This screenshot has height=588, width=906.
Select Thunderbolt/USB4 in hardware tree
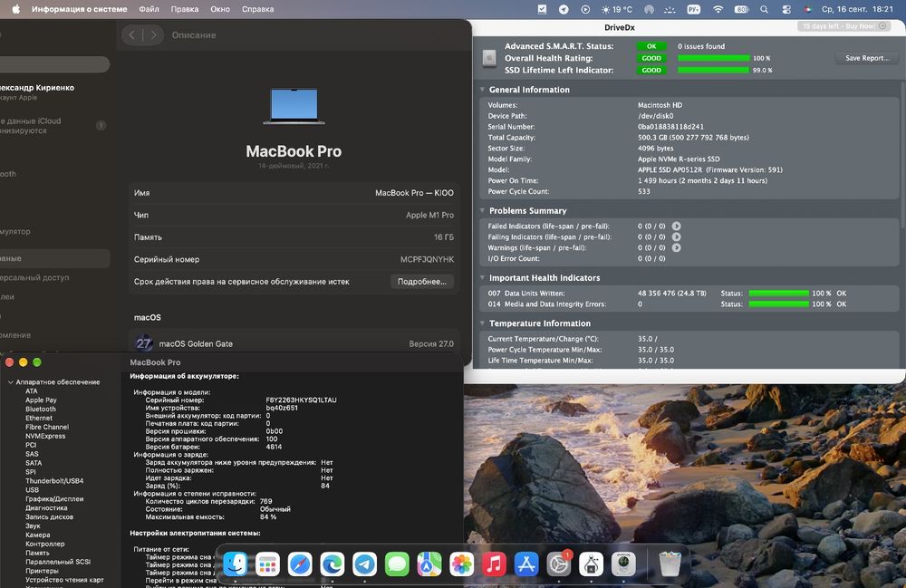coord(54,480)
